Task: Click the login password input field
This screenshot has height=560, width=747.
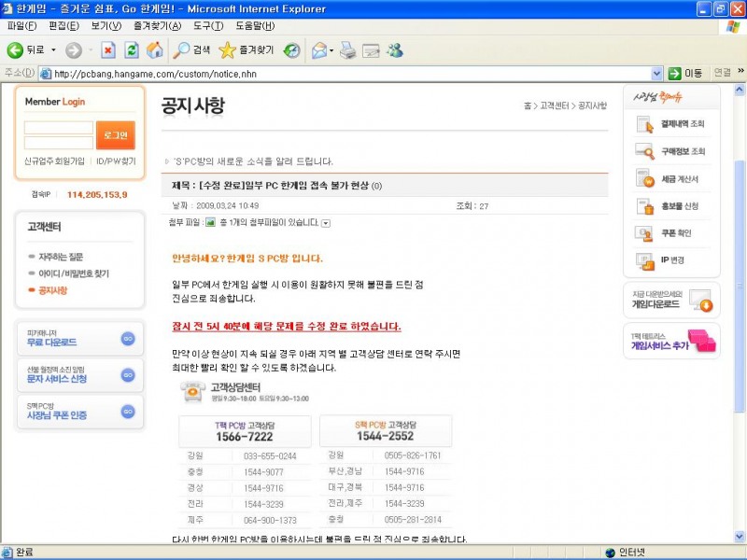Action: (x=59, y=143)
